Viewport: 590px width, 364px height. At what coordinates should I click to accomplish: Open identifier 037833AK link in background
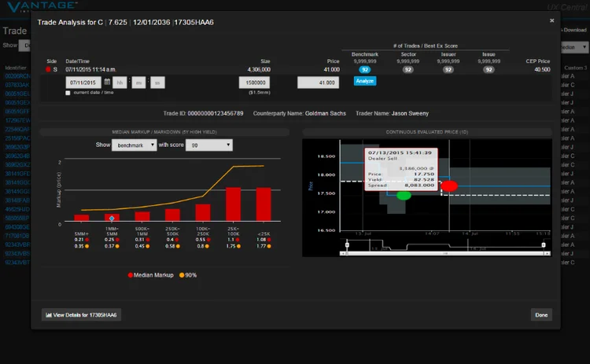pyautogui.click(x=17, y=85)
